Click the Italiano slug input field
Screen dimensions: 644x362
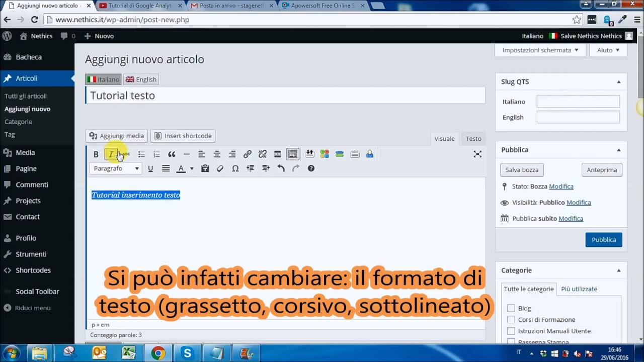pyautogui.click(x=578, y=102)
